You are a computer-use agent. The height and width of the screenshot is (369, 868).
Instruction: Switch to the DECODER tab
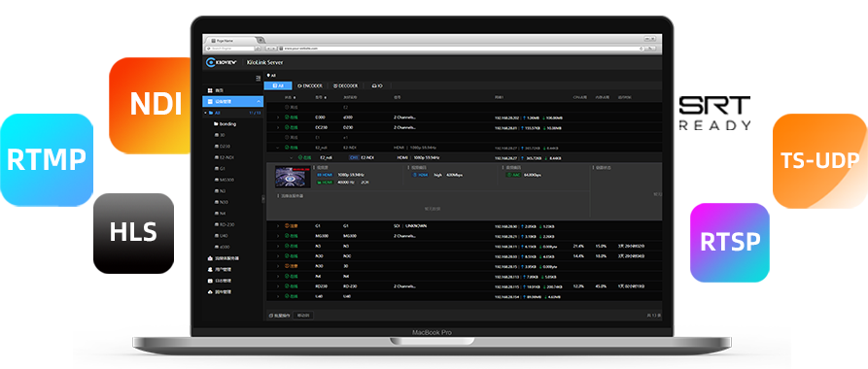346,85
